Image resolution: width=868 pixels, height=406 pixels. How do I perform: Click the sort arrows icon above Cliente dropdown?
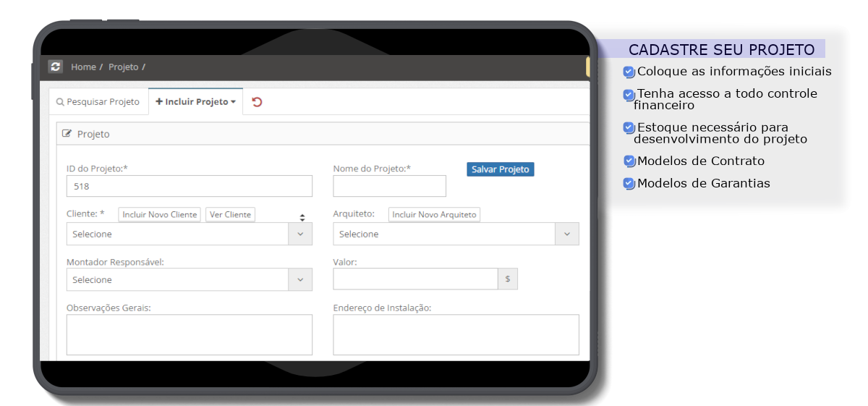(302, 217)
